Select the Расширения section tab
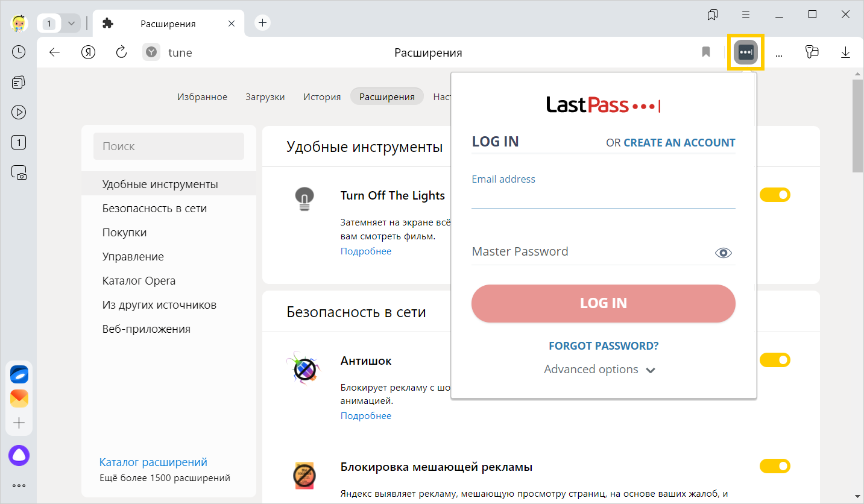Viewport: 864px width, 504px height. 387,96
